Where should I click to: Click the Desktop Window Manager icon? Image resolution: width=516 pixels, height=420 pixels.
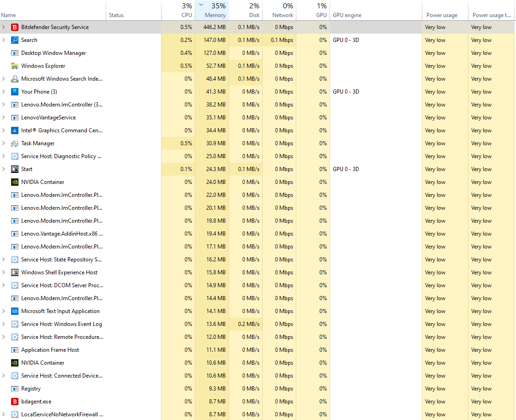click(14, 53)
